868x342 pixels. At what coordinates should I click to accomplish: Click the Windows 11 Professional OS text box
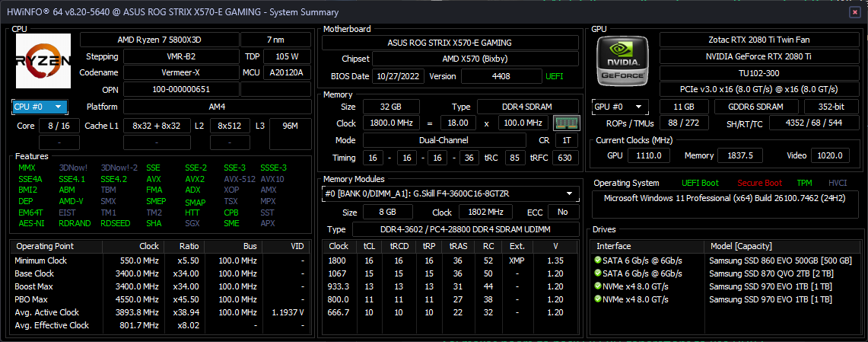725,205
